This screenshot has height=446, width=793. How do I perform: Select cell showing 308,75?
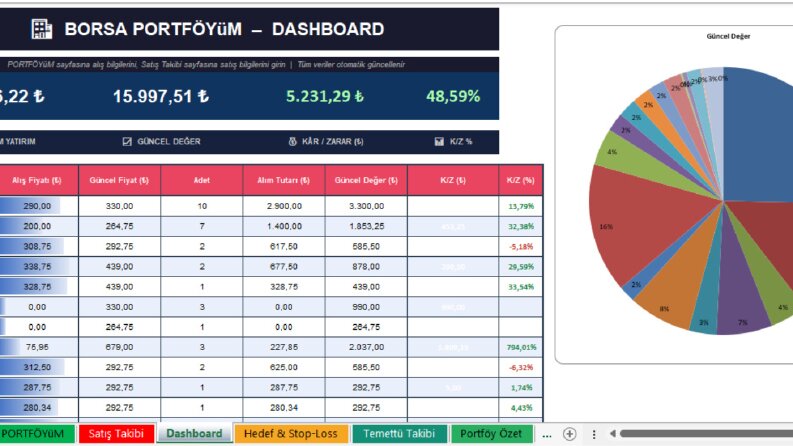38,246
